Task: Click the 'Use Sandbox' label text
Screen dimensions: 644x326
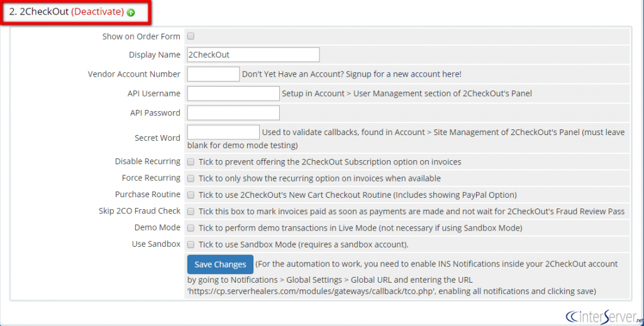Action: [156, 244]
